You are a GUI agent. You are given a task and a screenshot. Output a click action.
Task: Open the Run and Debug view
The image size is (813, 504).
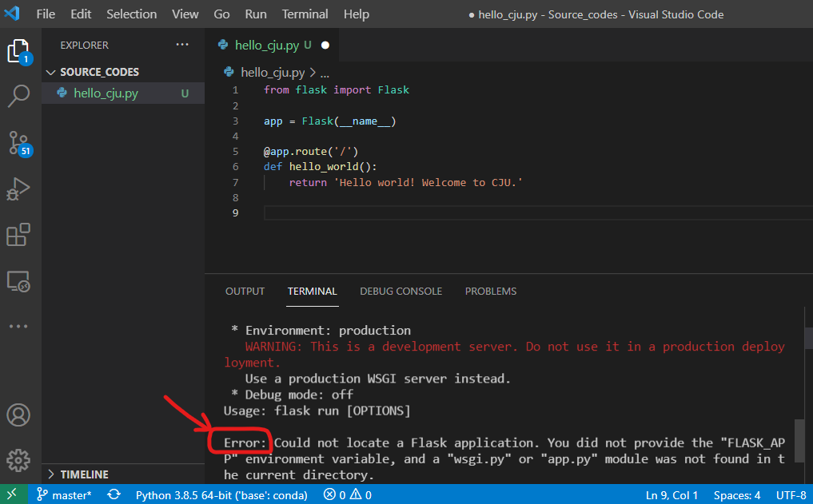tap(18, 189)
